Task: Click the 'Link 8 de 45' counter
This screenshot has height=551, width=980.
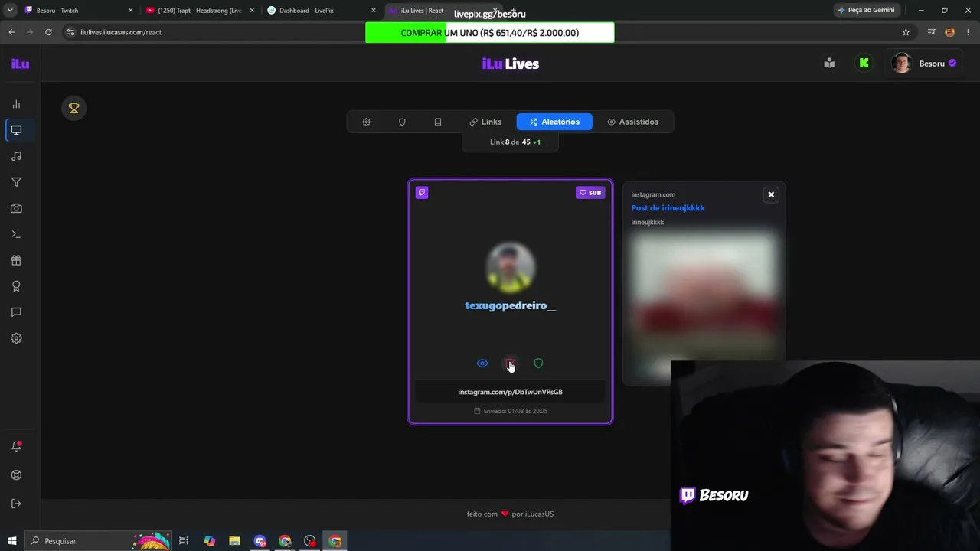Action: pyautogui.click(x=515, y=142)
